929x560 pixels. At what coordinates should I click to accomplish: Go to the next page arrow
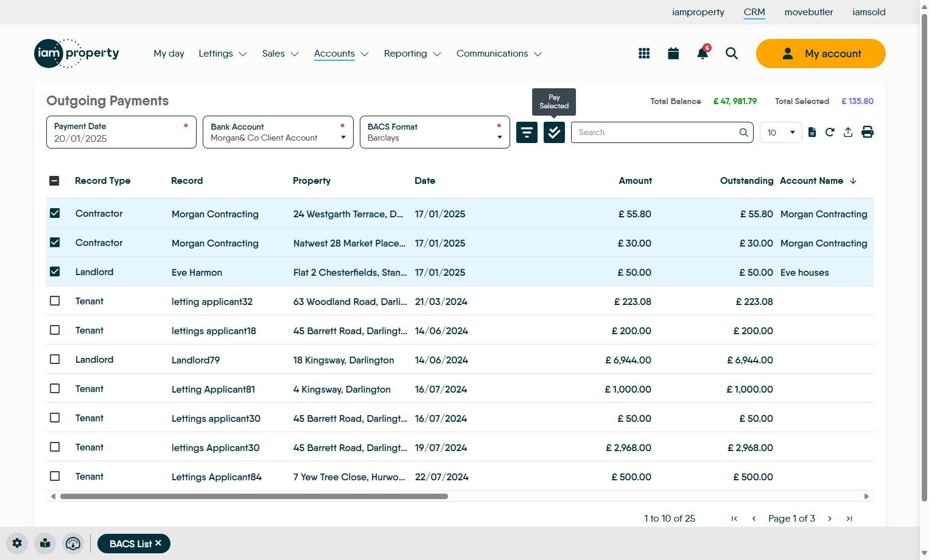coord(829,519)
